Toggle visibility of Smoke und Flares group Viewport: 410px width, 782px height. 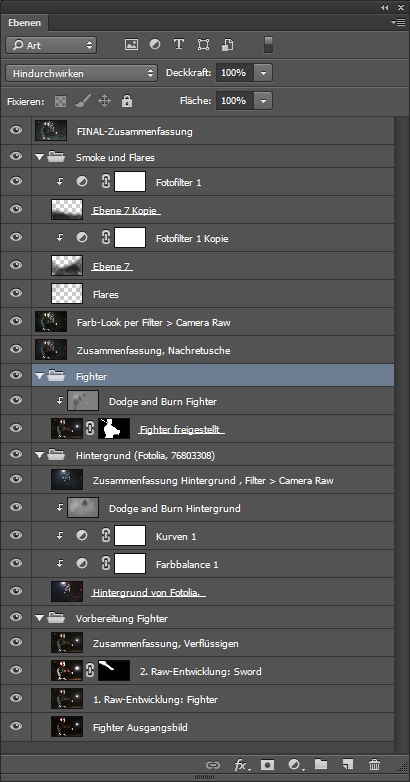tap(16, 156)
